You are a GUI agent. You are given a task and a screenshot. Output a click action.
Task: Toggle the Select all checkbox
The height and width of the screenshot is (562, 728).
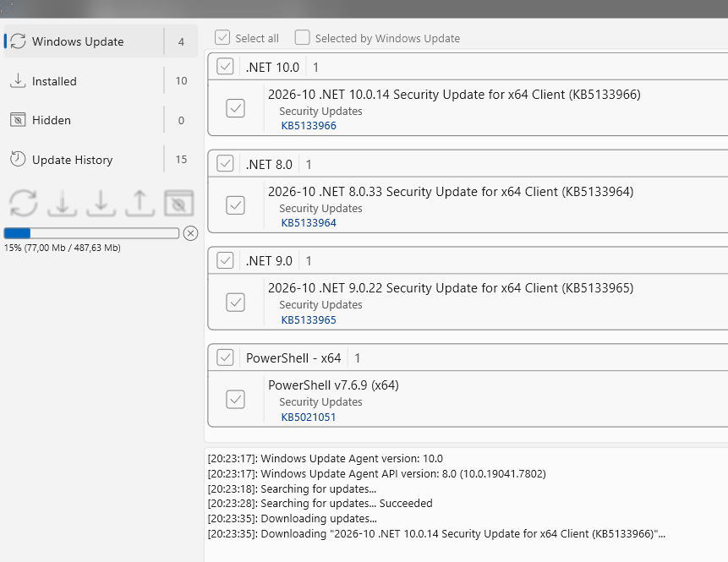coord(222,37)
